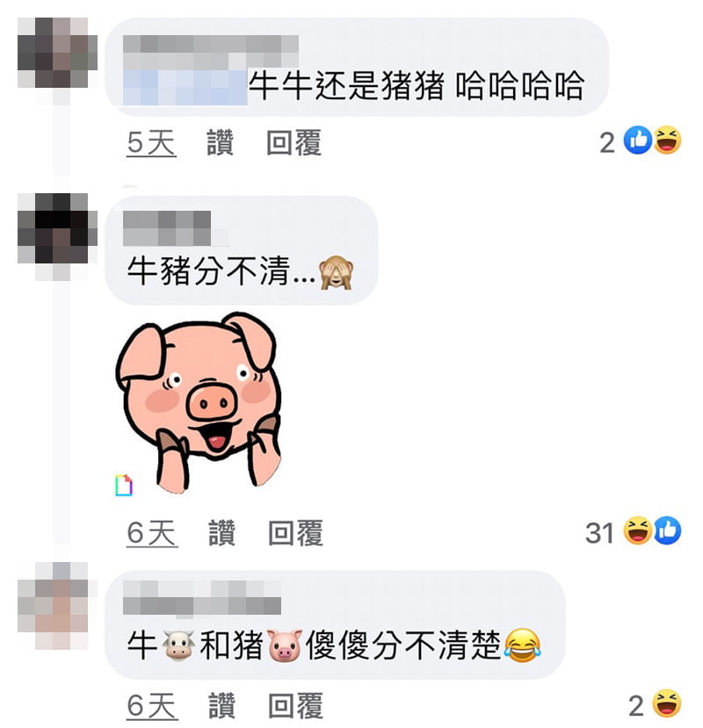Click the blue like reaction on first comment
Image resolution: width=703 pixels, height=728 pixels.
coord(638,141)
